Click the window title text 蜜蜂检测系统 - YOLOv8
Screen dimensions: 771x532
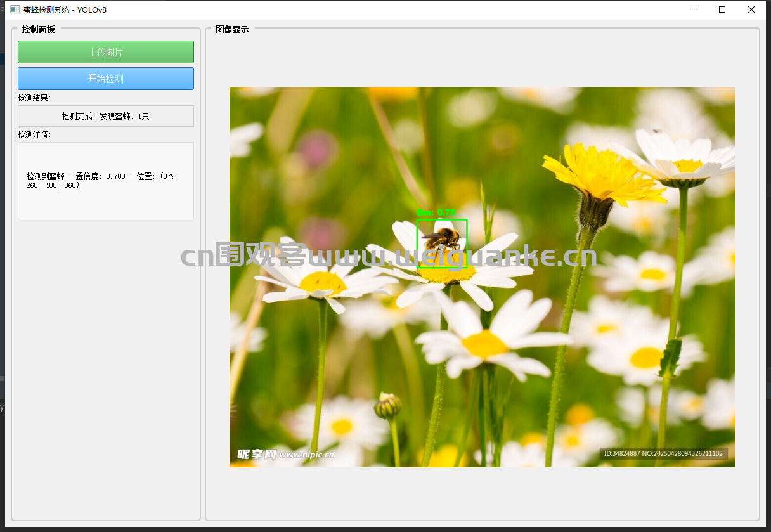[x=65, y=10]
